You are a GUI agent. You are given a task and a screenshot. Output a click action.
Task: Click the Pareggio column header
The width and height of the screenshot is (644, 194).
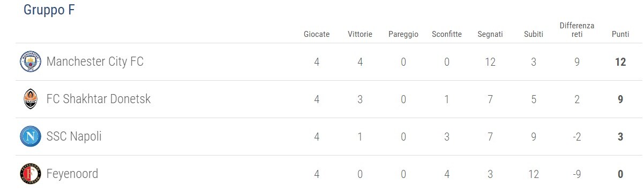click(x=403, y=34)
